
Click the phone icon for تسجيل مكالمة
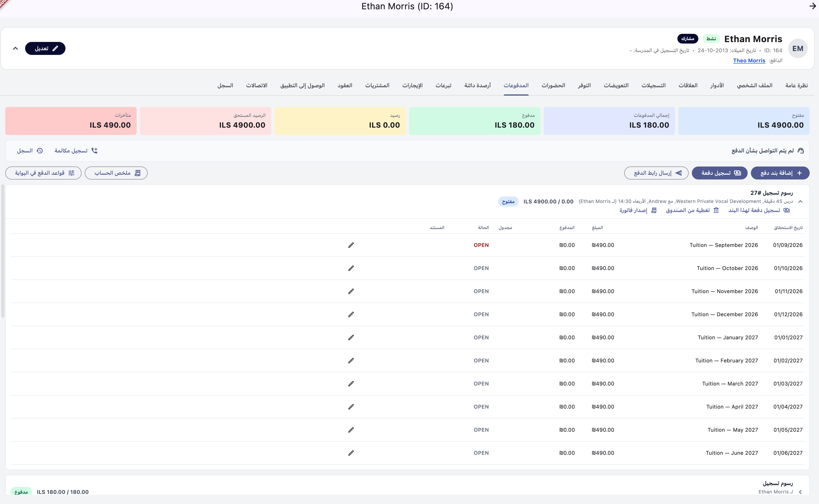(94, 151)
